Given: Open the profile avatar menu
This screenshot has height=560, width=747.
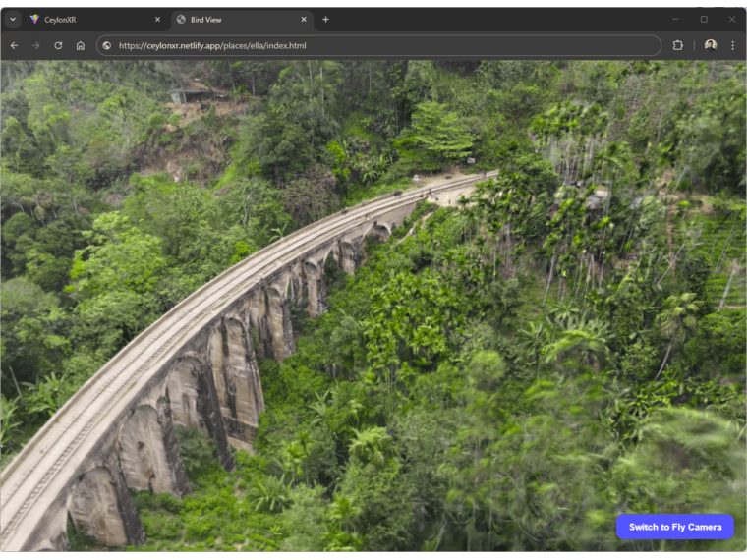Looking at the screenshot, I should 711,45.
